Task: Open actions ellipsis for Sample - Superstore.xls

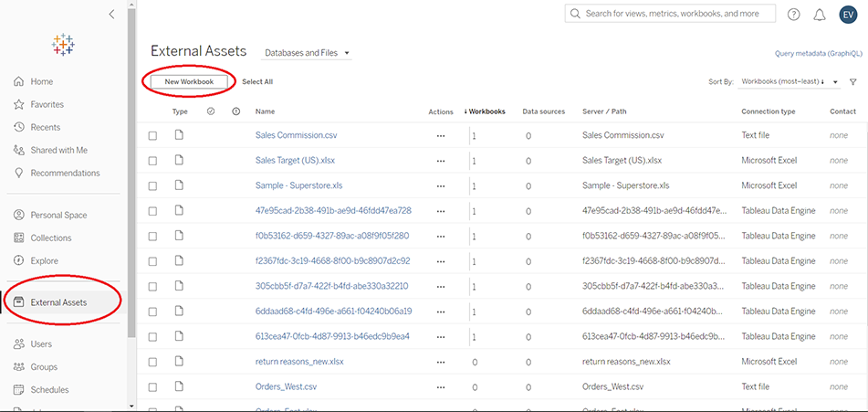Action: pos(441,185)
